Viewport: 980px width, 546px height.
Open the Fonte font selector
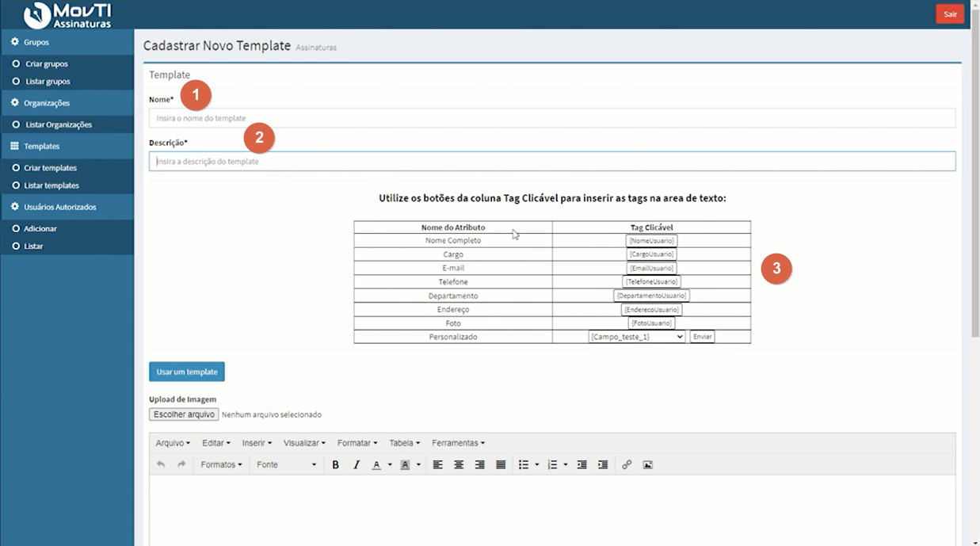coord(287,465)
